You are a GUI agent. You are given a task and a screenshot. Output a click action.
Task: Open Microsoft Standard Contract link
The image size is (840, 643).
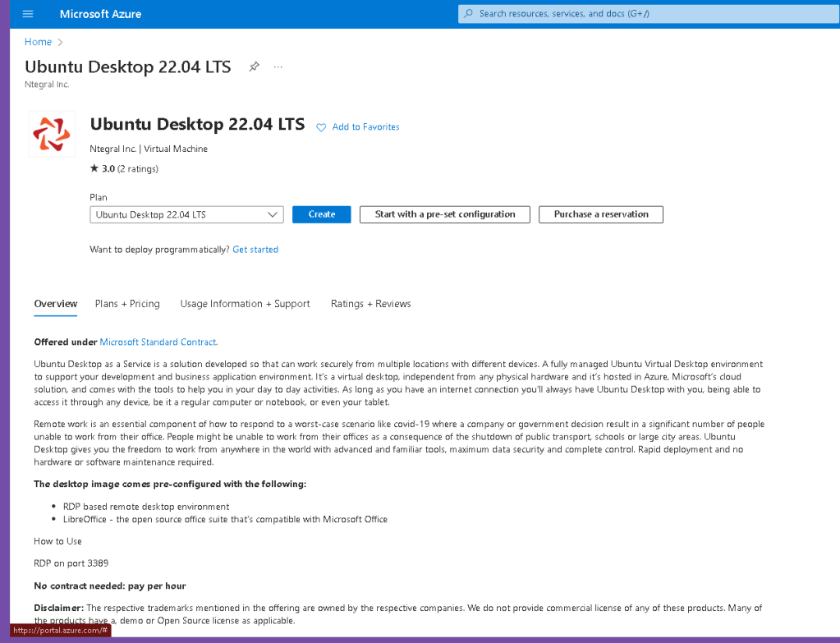[158, 342]
